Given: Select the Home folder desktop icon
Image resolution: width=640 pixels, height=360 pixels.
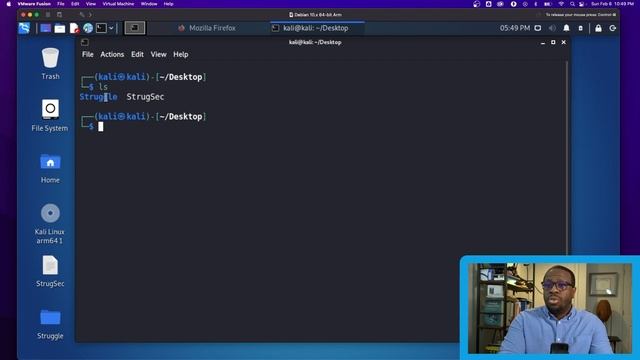Looking at the screenshot, I should pyautogui.click(x=50, y=168).
